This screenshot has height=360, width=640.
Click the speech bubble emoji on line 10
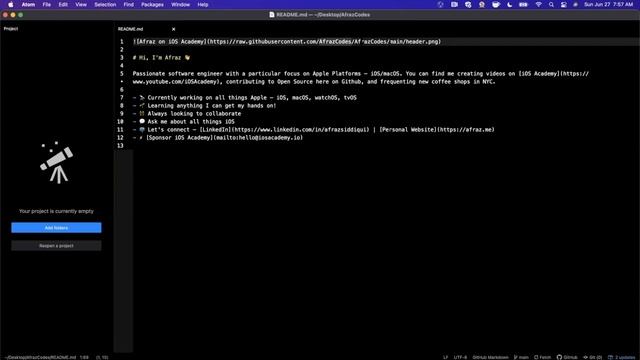142,121
